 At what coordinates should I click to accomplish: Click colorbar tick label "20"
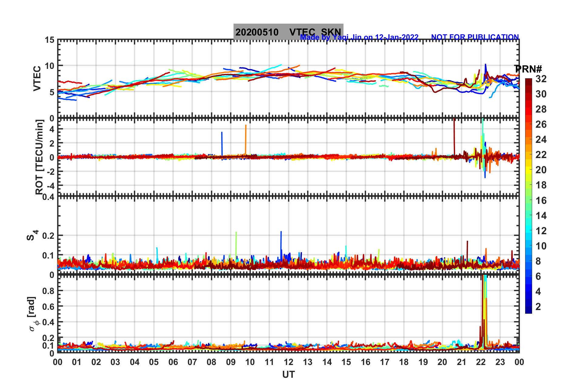pos(541,170)
